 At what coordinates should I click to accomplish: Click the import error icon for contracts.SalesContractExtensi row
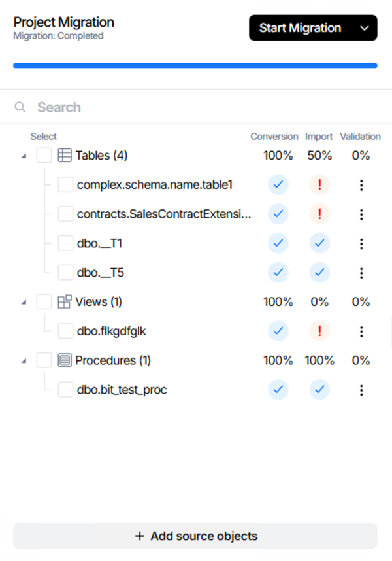point(319,214)
